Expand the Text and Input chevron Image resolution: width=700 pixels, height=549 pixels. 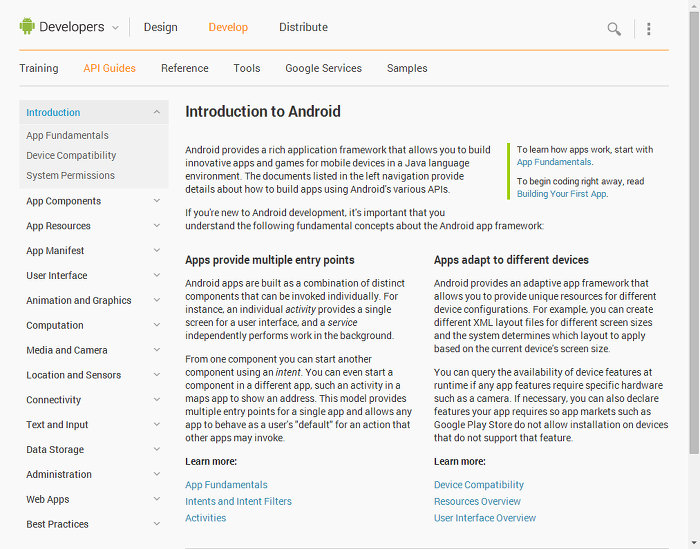pos(157,424)
